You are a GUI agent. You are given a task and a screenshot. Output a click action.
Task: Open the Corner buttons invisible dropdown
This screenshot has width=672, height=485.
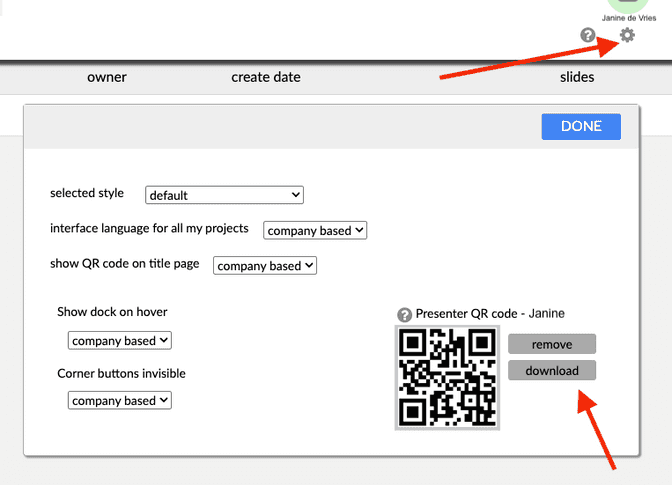pos(120,400)
